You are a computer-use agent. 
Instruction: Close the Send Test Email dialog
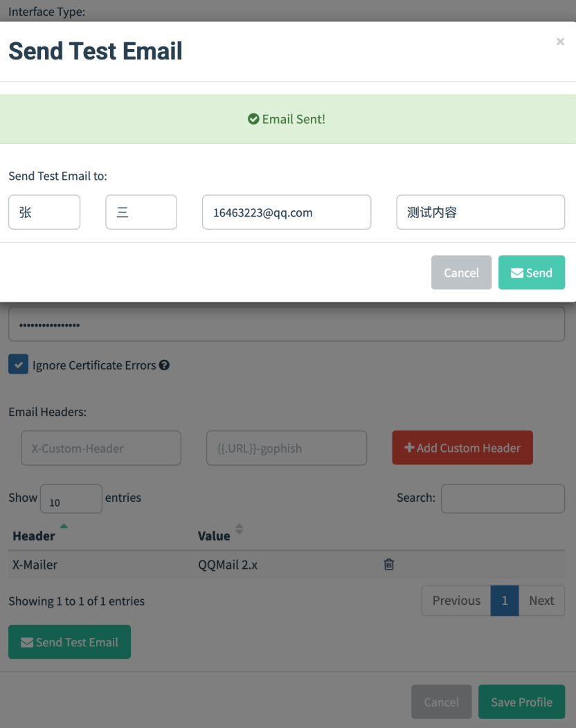[x=560, y=42]
